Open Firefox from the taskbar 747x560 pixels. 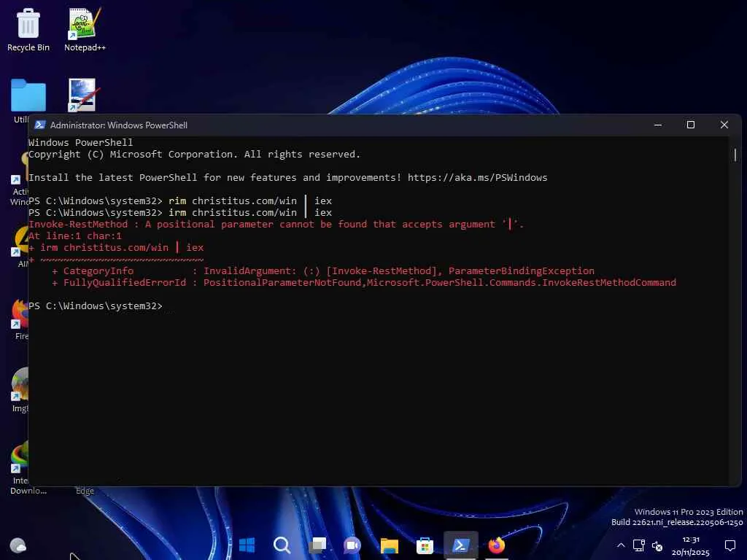coord(496,545)
